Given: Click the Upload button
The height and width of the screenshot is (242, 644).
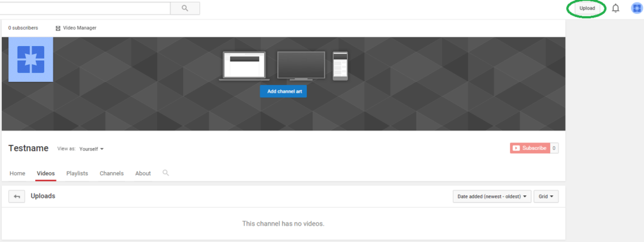Looking at the screenshot, I should [587, 8].
